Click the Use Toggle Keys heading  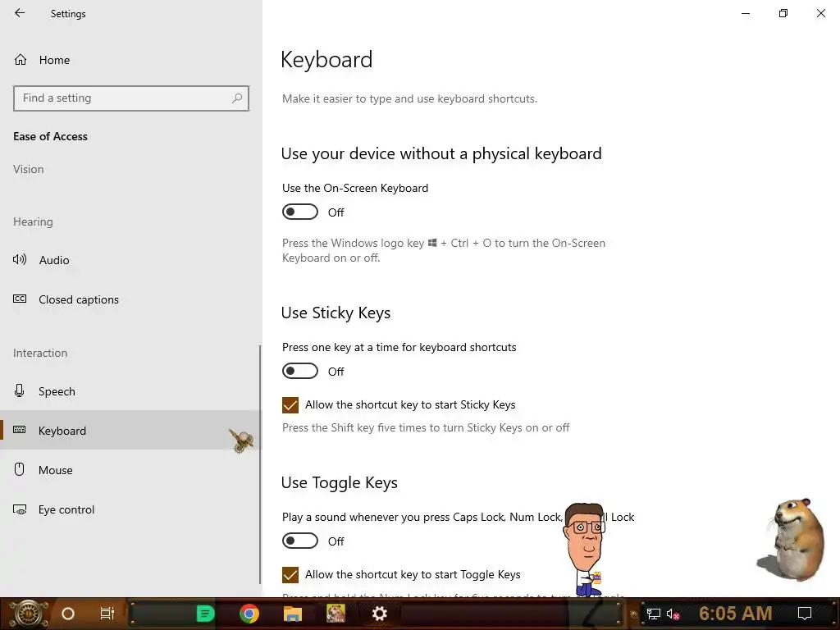click(x=339, y=482)
